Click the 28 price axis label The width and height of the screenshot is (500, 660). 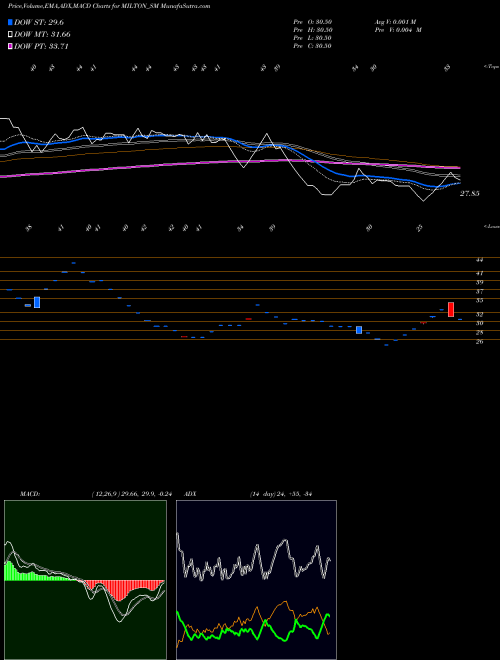click(x=479, y=333)
